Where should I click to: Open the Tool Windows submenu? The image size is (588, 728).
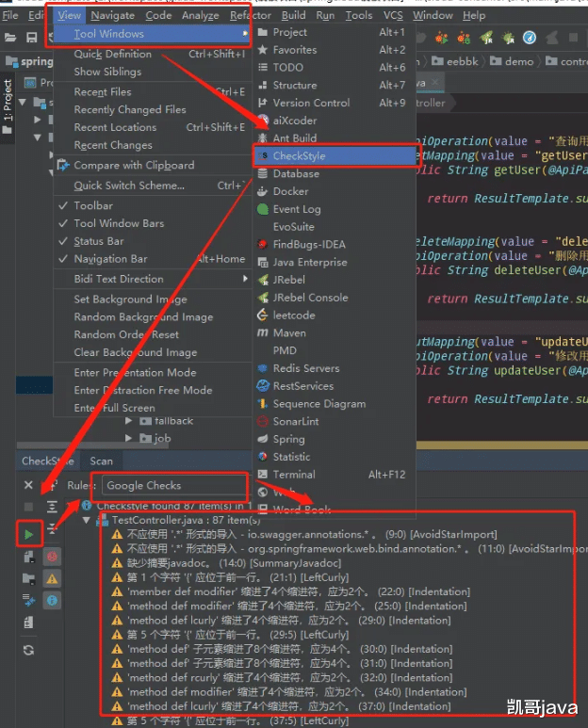[153, 34]
